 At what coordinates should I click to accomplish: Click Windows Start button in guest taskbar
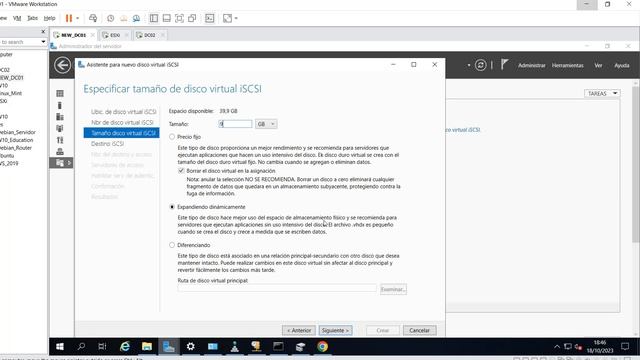[x=60, y=347]
